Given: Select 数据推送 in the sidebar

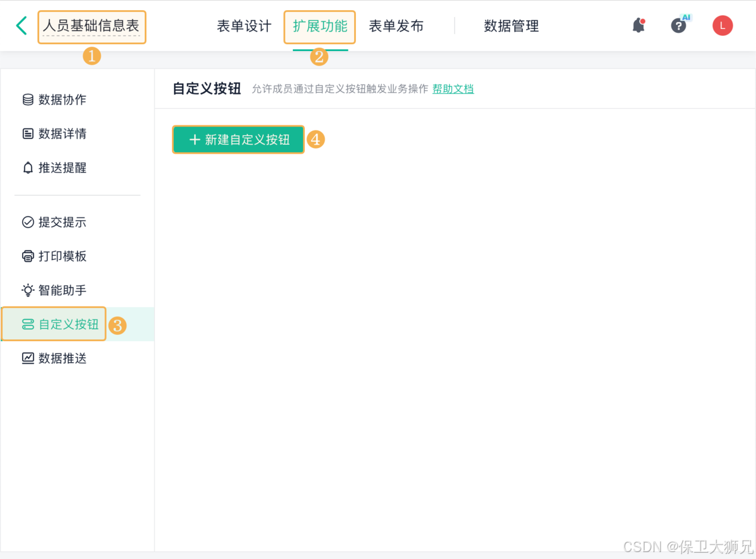Looking at the screenshot, I should (77, 358).
